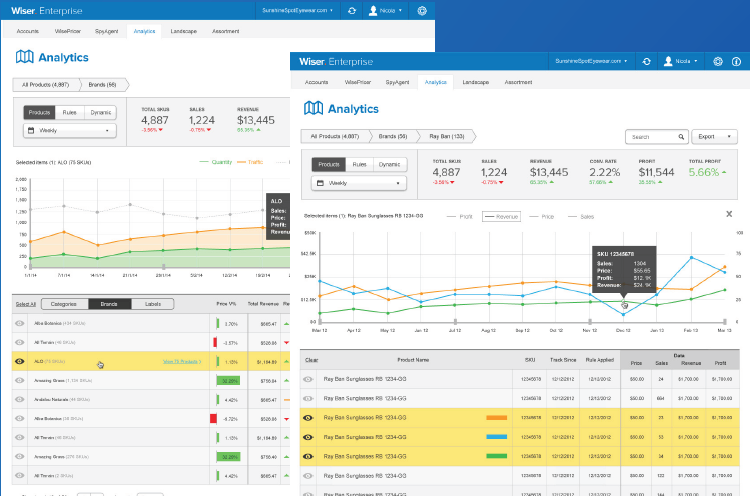Toggle eye on Ray Ban row with orange swatch
The width and height of the screenshot is (750, 496).
pos(309,418)
